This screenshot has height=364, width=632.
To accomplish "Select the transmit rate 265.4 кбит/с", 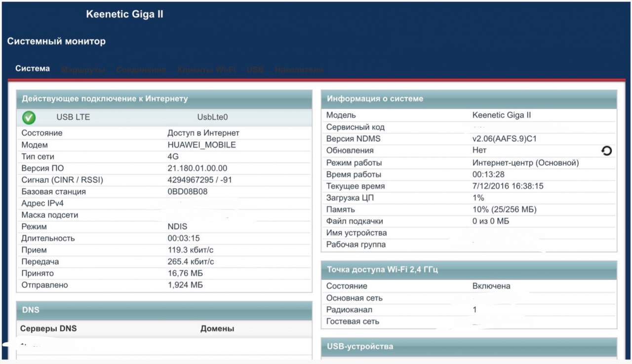I will click(191, 262).
